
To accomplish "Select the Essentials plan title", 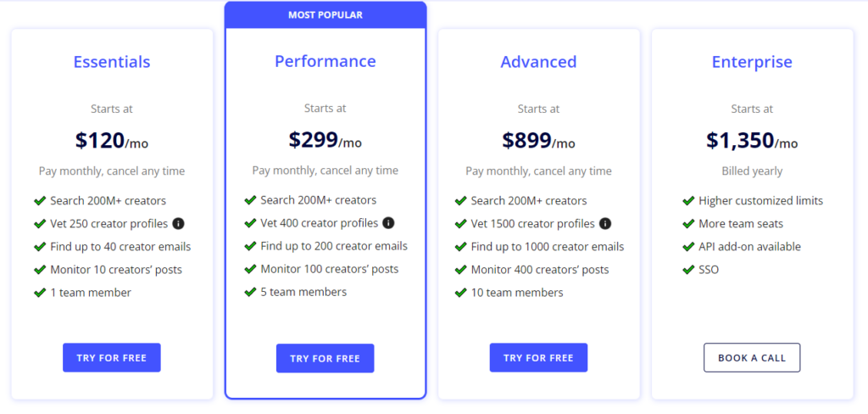I will click(112, 62).
